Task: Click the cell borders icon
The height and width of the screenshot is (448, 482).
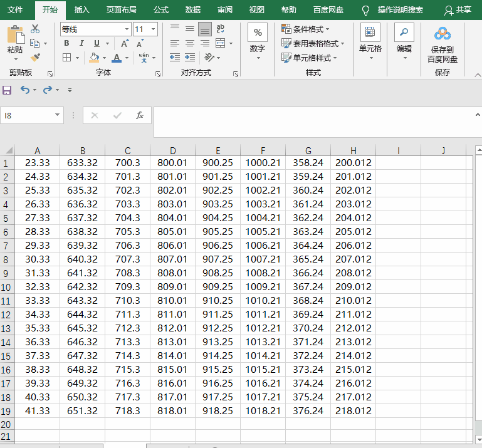Action: click(66, 58)
